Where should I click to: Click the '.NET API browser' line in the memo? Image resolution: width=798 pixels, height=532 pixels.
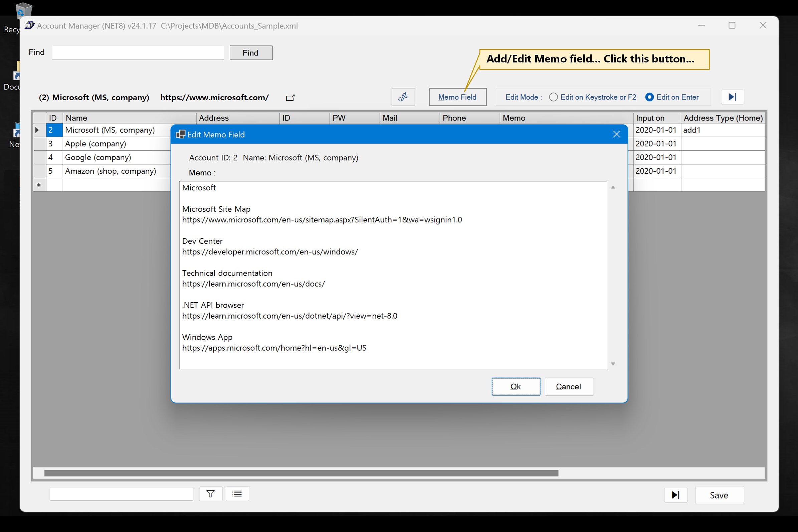pyautogui.click(x=213, y=305)
